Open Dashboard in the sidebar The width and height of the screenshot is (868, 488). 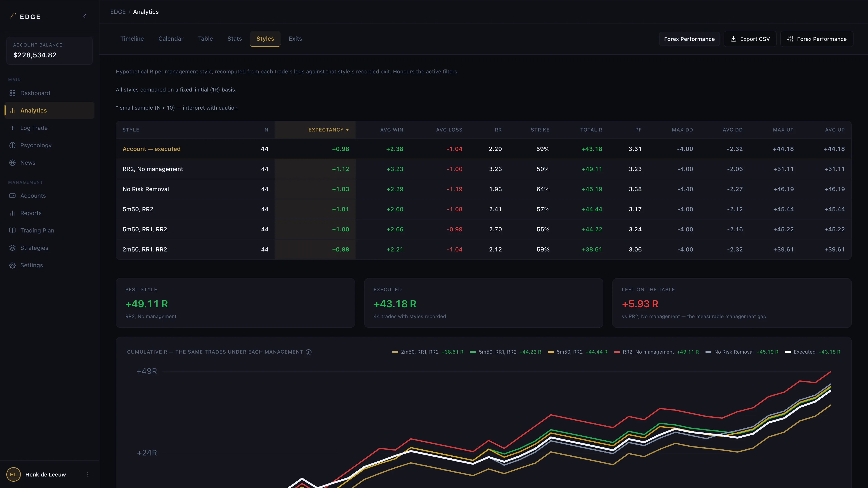point(50,93)
